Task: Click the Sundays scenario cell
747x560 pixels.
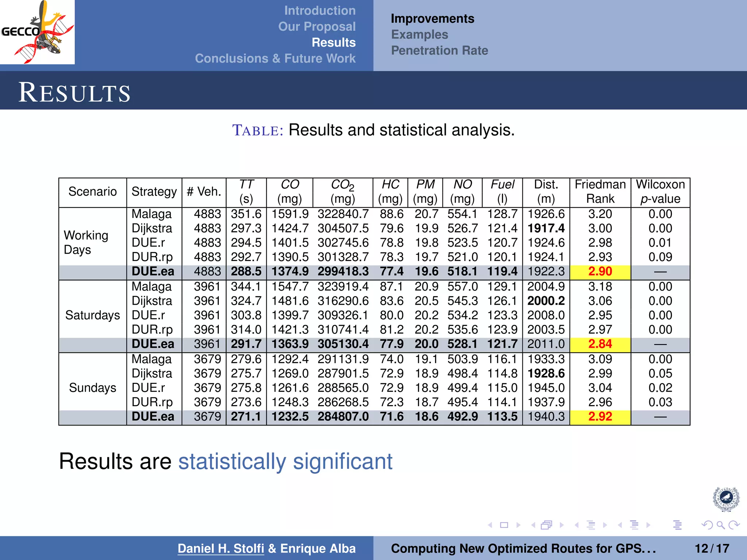Action: (x=93, y=388)
